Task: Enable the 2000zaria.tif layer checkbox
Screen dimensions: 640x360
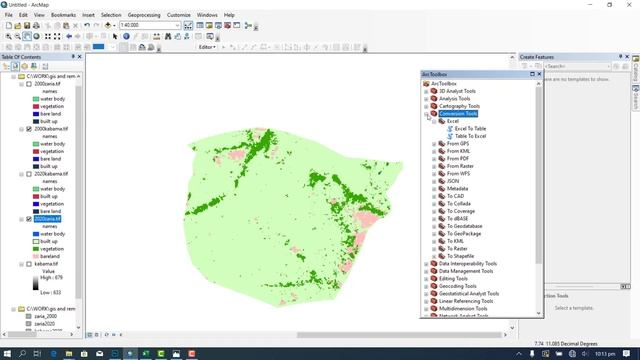Action: point(29,84)
